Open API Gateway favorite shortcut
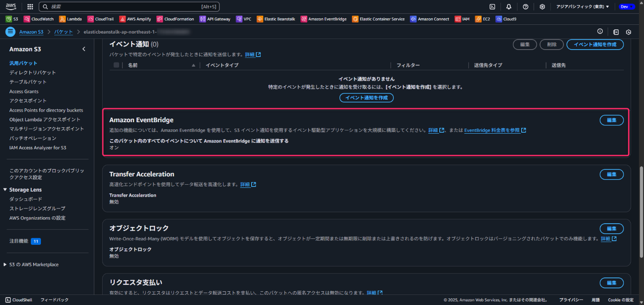Image resolution: width=644 pixels, height=305 pixels. (x=215, y=19)
